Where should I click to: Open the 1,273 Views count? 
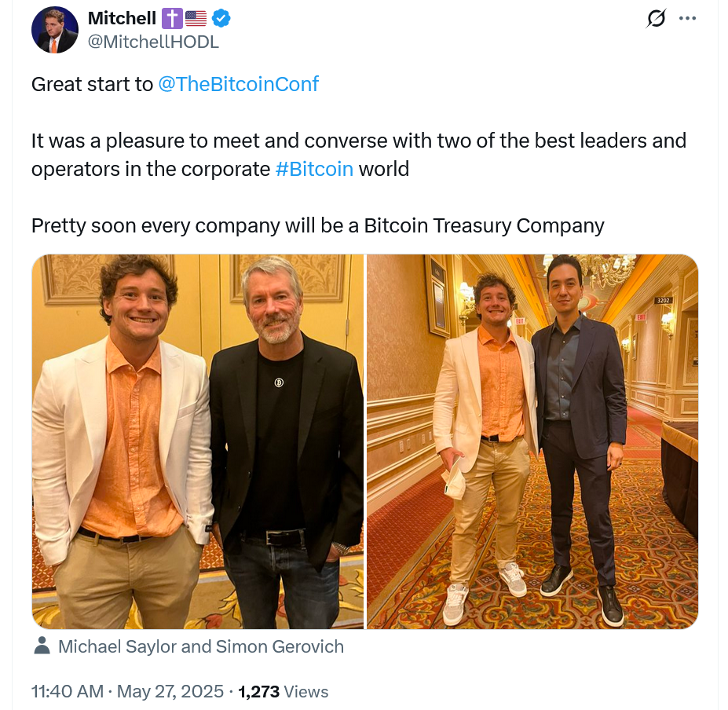tap(283, 691)
